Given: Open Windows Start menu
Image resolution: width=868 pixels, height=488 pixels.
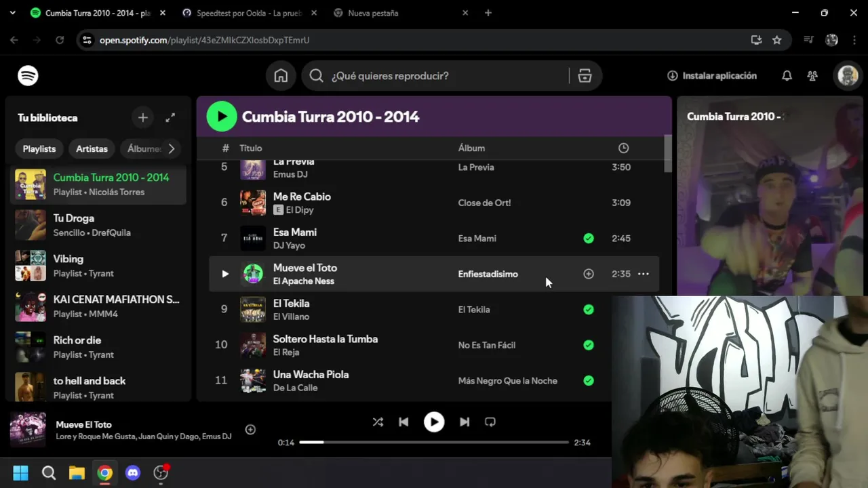Looking at the screenshot, I should [x=20, y=472].
